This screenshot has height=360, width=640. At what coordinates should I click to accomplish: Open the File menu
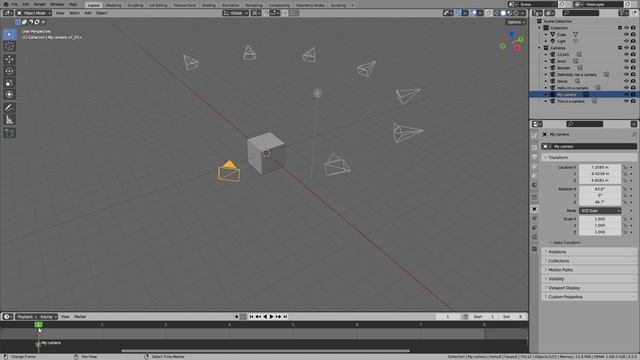click(x=15, y=4)
